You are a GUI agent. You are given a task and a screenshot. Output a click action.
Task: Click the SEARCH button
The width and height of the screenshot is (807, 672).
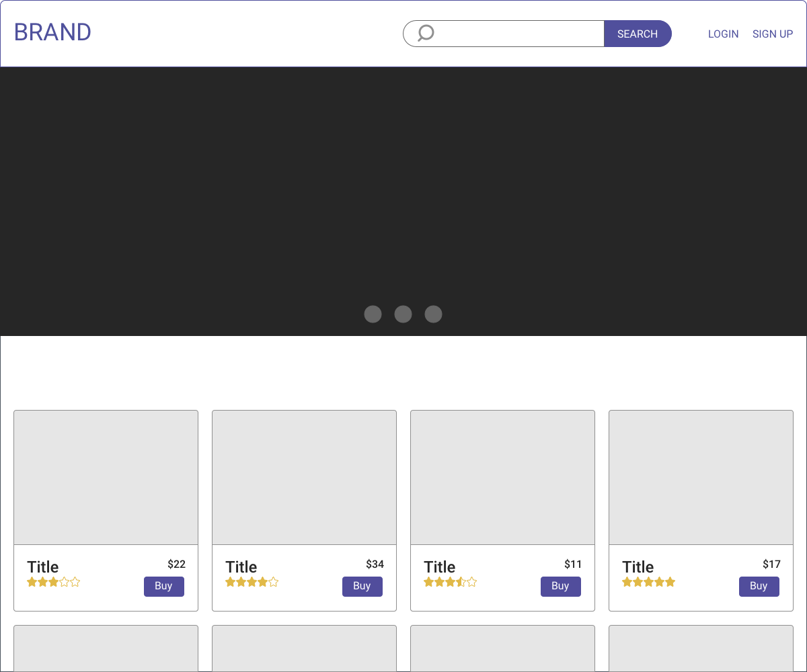click(x=638, y=34)
